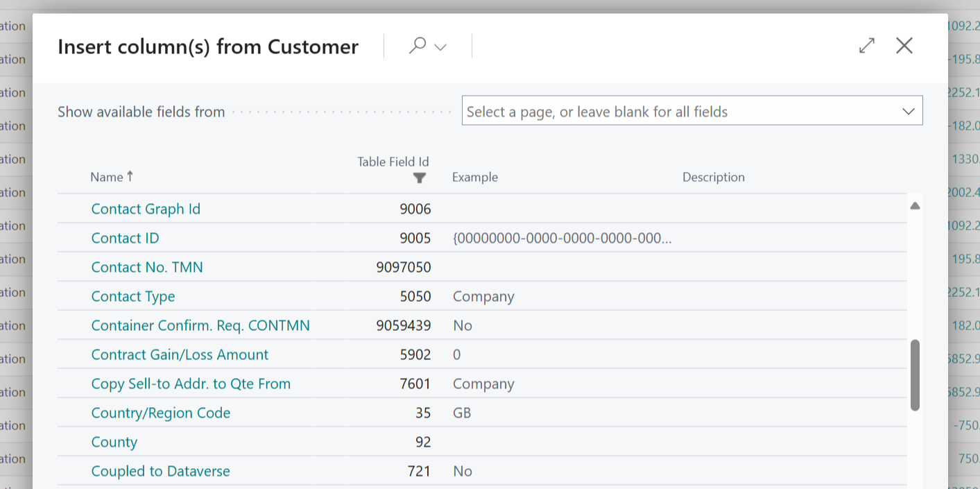Screen dimensions: 980x489
Task: Click the Example column header
Action: point(475,177)
